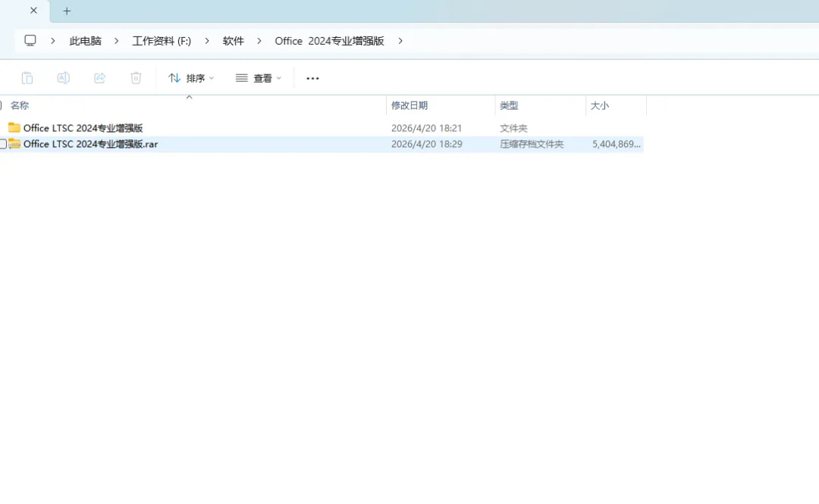Click the Rename toolbar icon
The image size is (819, 504).
tap(63, 78)
